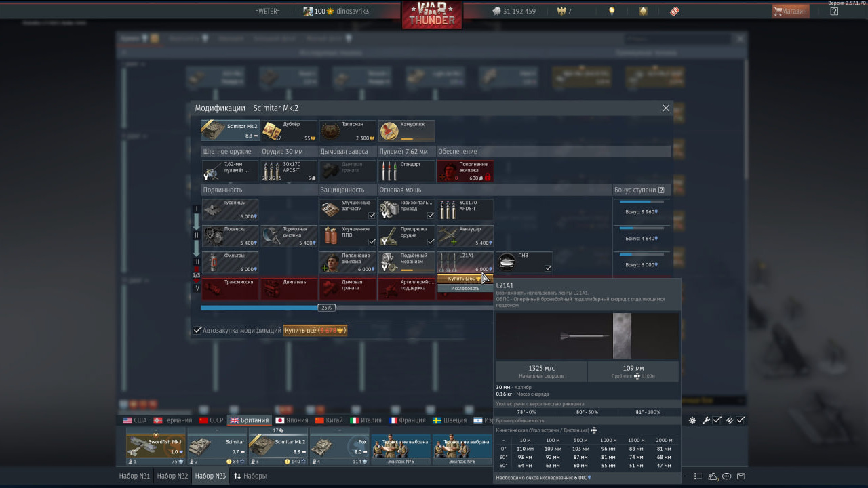Close the Модификации Scimitar Mk.2 window
868x488 pixels.
(666, 108)
